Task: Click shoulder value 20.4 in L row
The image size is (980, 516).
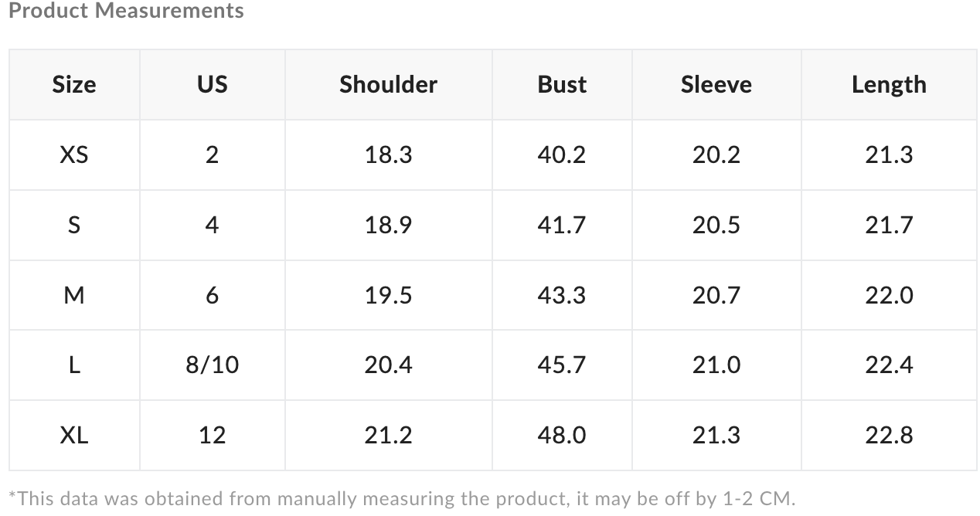Action: coord(388,365)
